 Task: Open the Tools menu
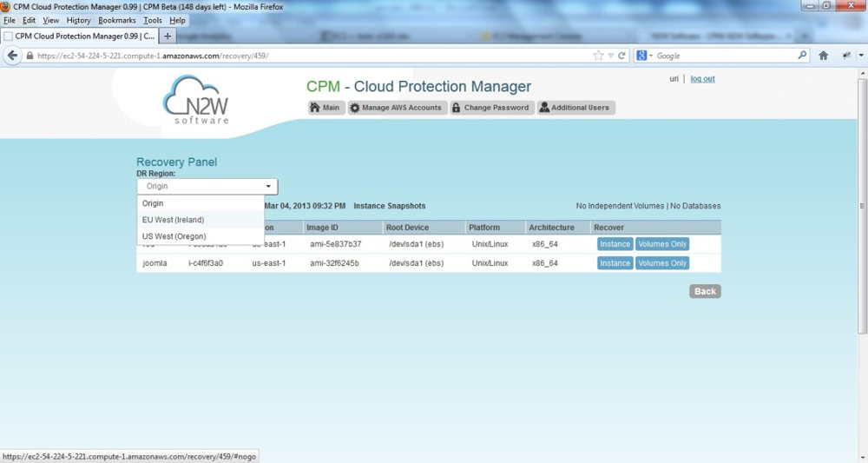153,21
